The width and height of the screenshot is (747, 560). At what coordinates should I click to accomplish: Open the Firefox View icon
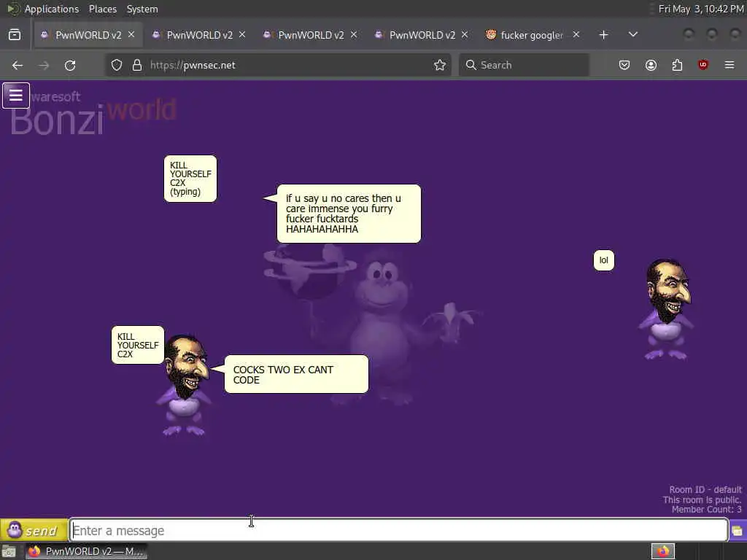15,35
